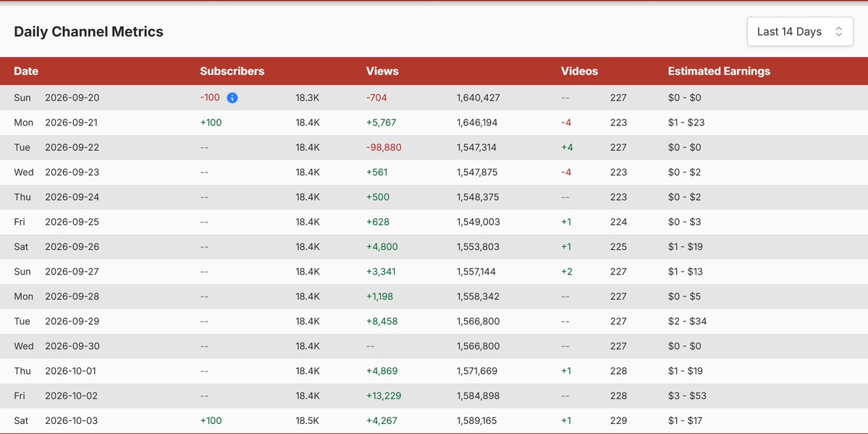
Task: Click the video count 229
Action: [x=618, y=421]
